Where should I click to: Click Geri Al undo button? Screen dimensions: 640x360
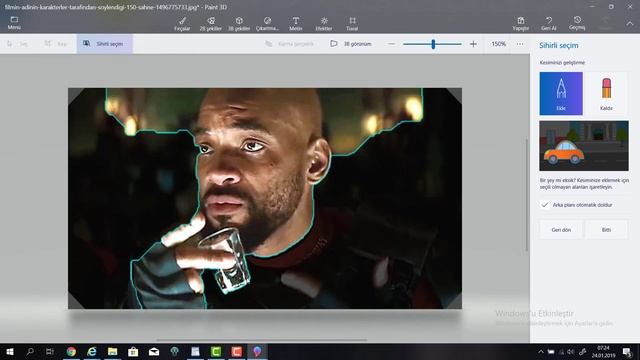(549, 24)
